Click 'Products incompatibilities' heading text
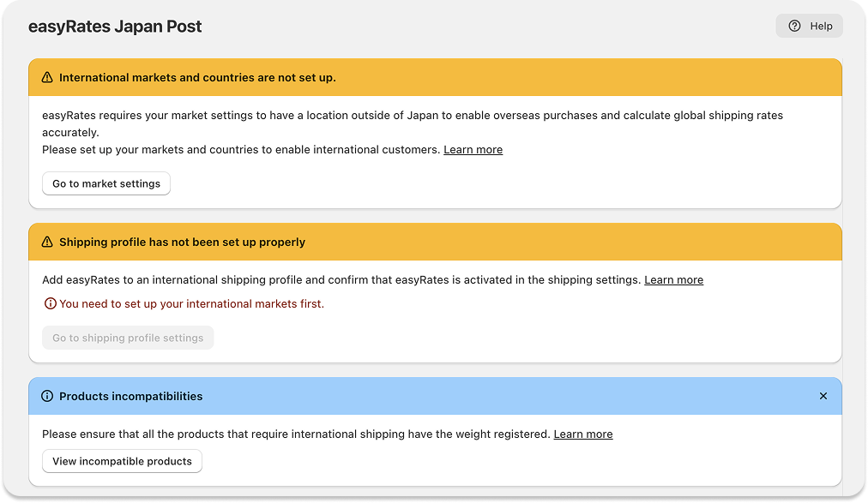Screen dimensions: 868x503 tap(130, 397)
